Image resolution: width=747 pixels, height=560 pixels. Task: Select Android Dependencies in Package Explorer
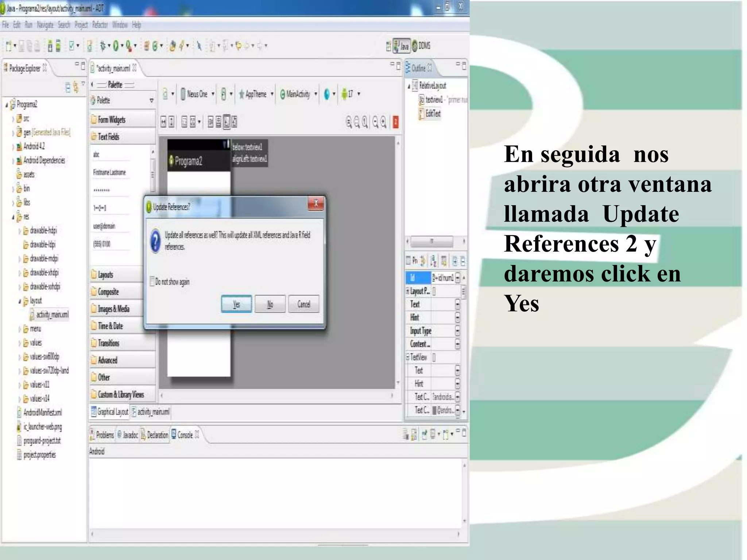coord(40,160)
